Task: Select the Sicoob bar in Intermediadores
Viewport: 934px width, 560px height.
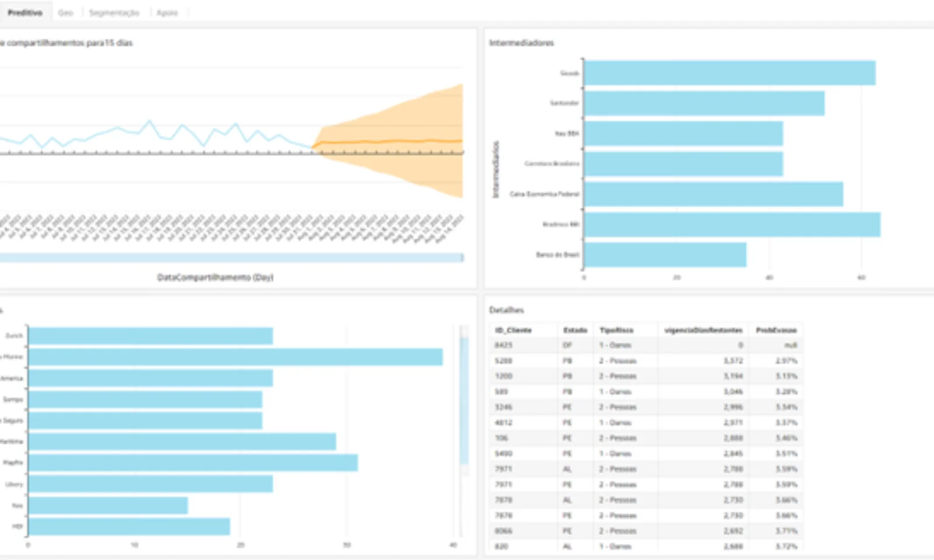Action: pos(729,73)
